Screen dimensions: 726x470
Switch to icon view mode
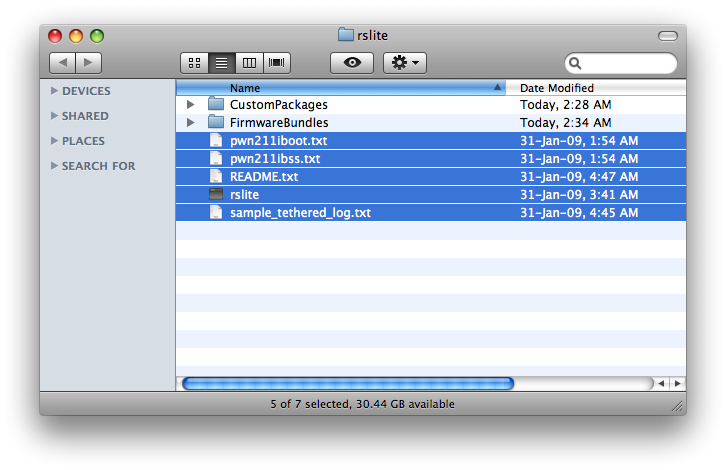coord(194,63)
